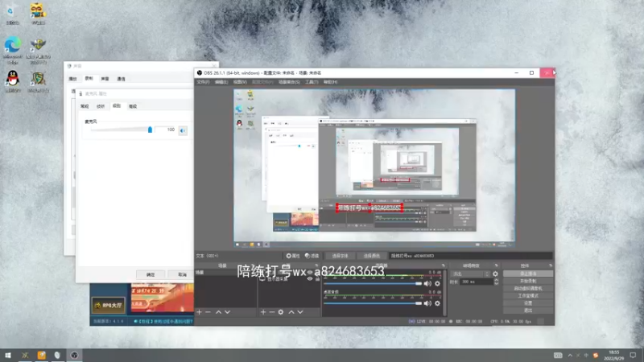Click the 桌面音频 volume slider
Screen dimensions: 644x362
click(x=373, y=303)
